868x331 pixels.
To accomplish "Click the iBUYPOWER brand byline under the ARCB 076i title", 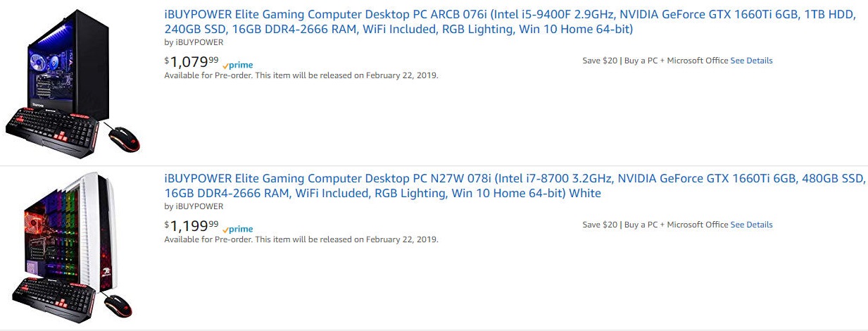I will (194, 42).
